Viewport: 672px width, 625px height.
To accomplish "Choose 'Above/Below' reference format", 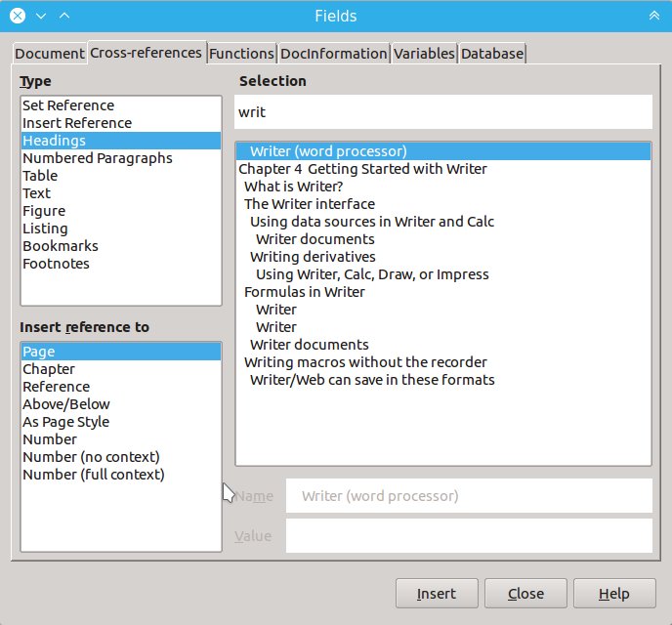I will [121, 404].
